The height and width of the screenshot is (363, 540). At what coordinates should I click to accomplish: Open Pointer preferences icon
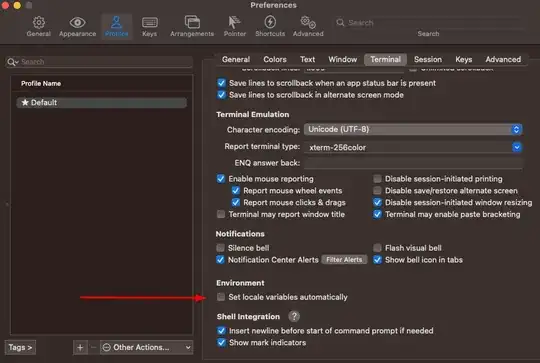[x=235, y=22]
